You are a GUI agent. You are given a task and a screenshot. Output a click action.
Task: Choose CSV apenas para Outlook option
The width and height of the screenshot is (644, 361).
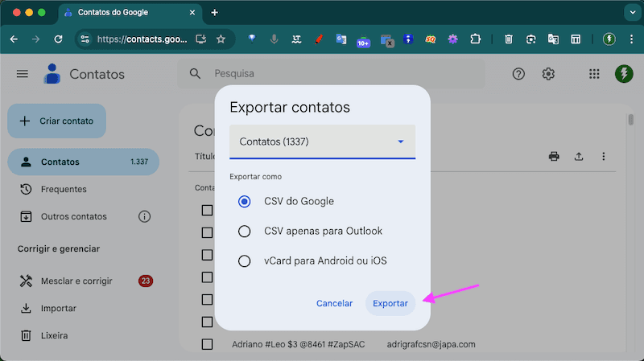(245, 232)
